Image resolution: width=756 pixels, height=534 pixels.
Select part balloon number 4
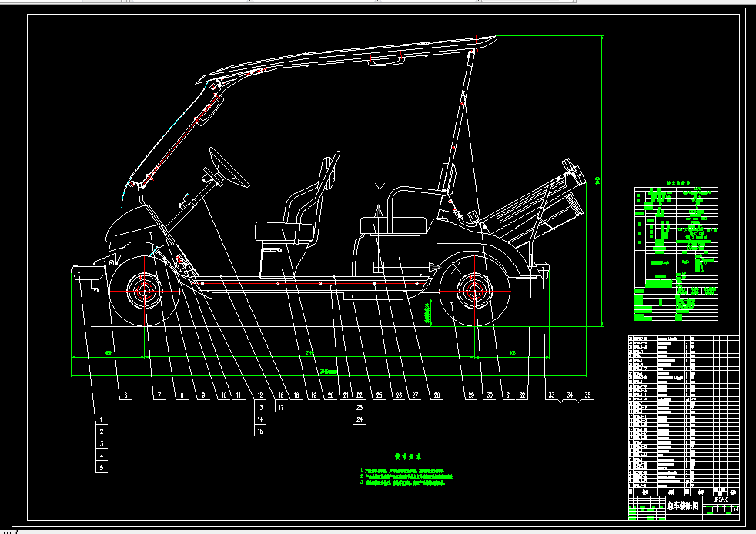pyautogui.click(x=102, y=456)
